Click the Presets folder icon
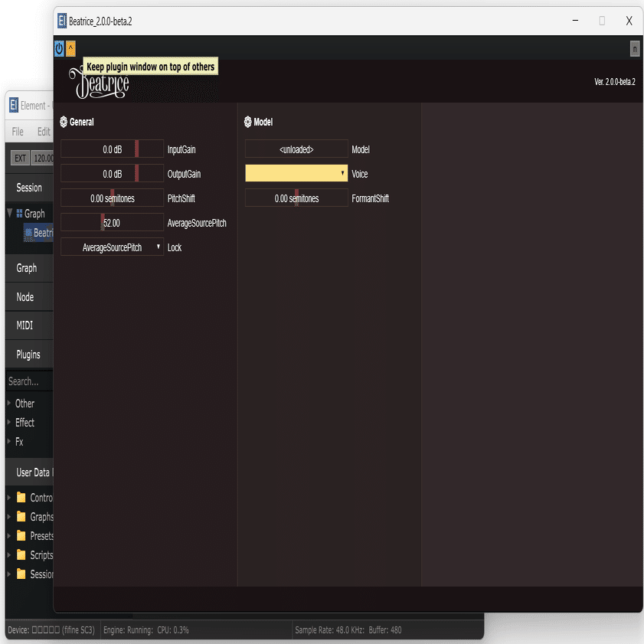 (21, 535)
